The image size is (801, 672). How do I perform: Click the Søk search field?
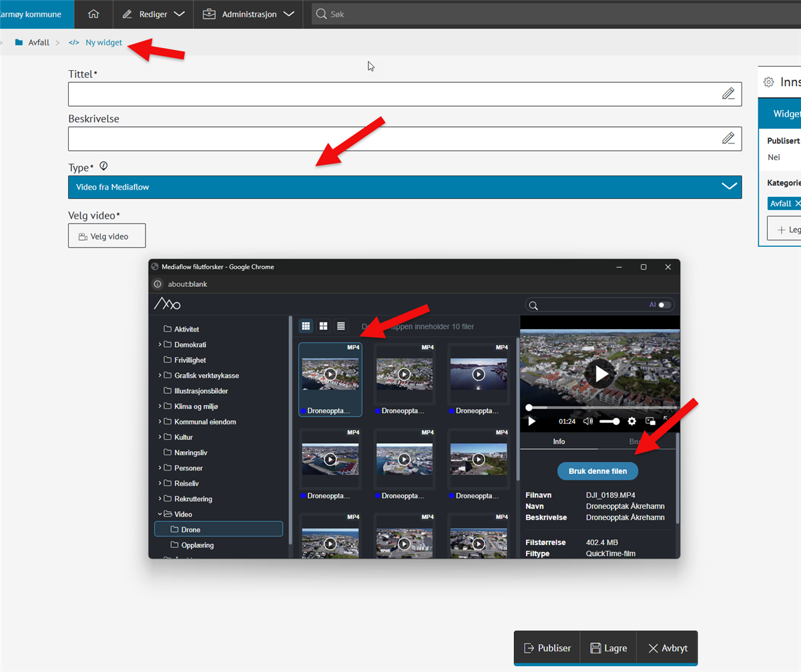pos(556,14)
